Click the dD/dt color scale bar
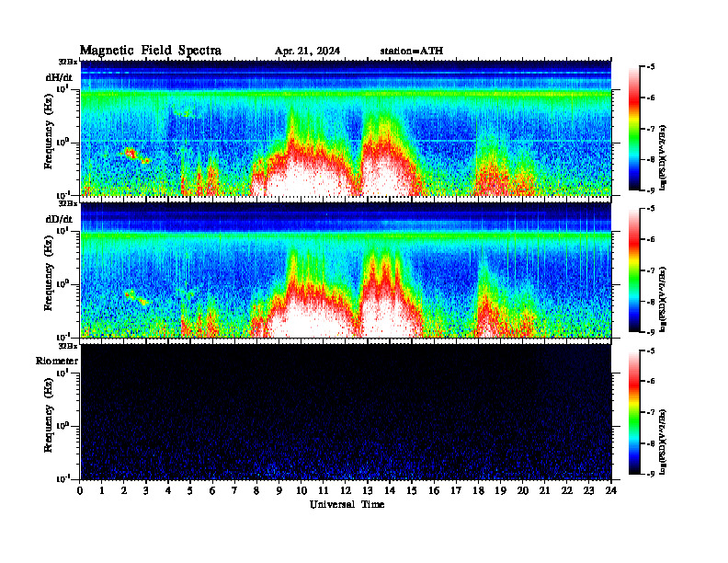This screenshot has height=563, width=728. [x=633, y=270]
